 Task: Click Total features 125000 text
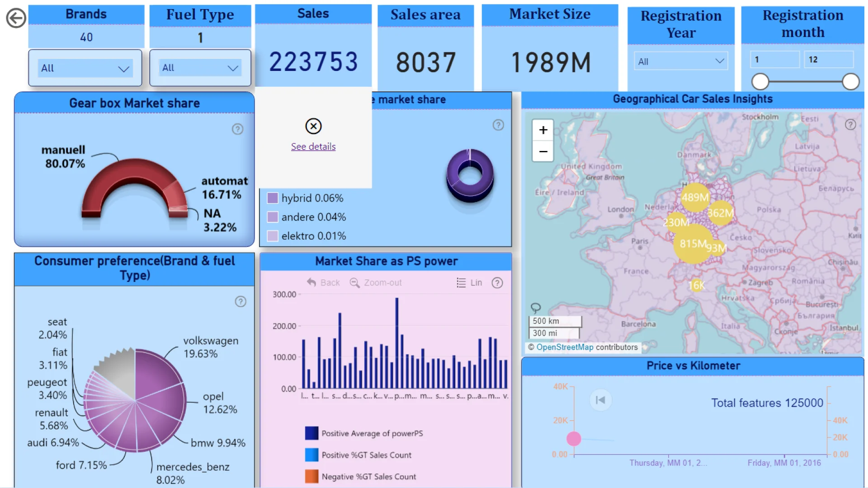tap(767, 403)
